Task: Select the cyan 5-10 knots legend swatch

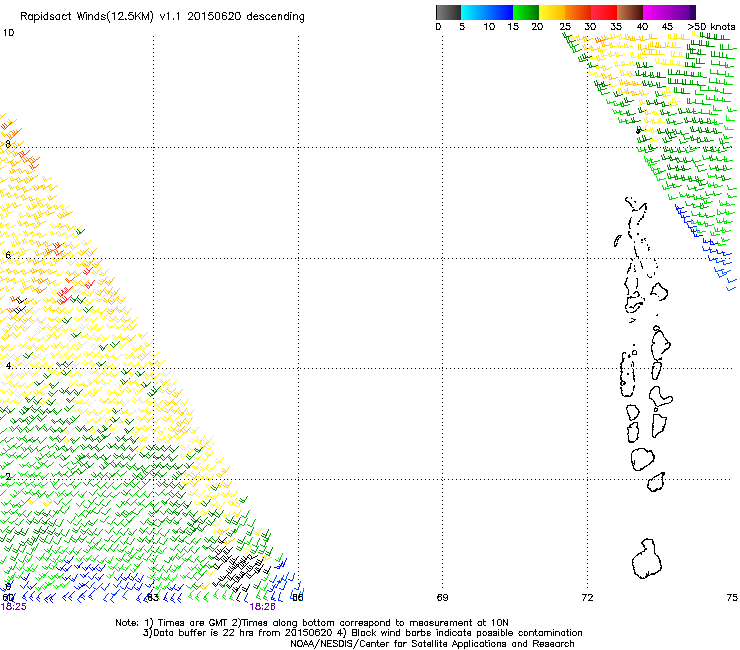Action: [x=474, y=12]
